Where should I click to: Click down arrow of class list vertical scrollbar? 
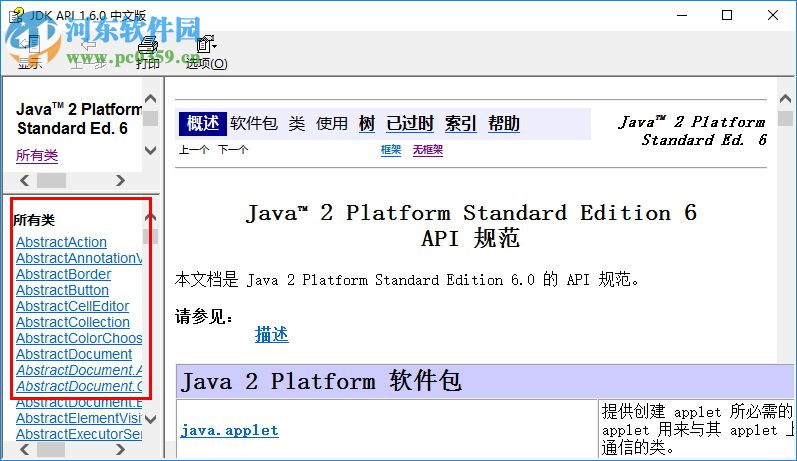(x=150, y=419)
